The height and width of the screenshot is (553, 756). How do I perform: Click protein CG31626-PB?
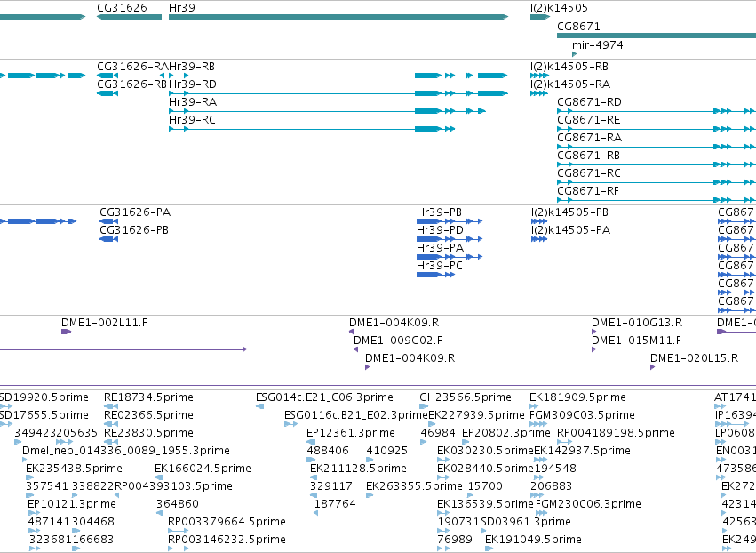click(134, 230)
